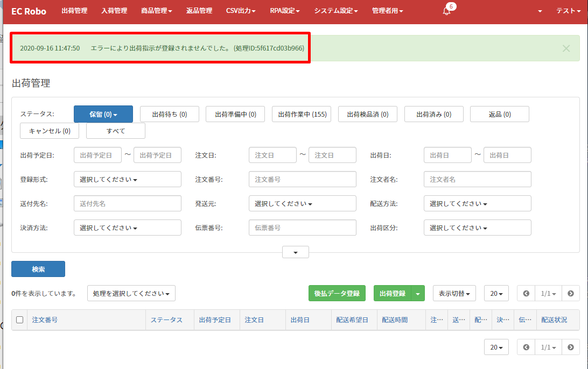Select the 出荷済み (0) status filter
Viewport: 588px width, 369px height.
click(434, 114)
